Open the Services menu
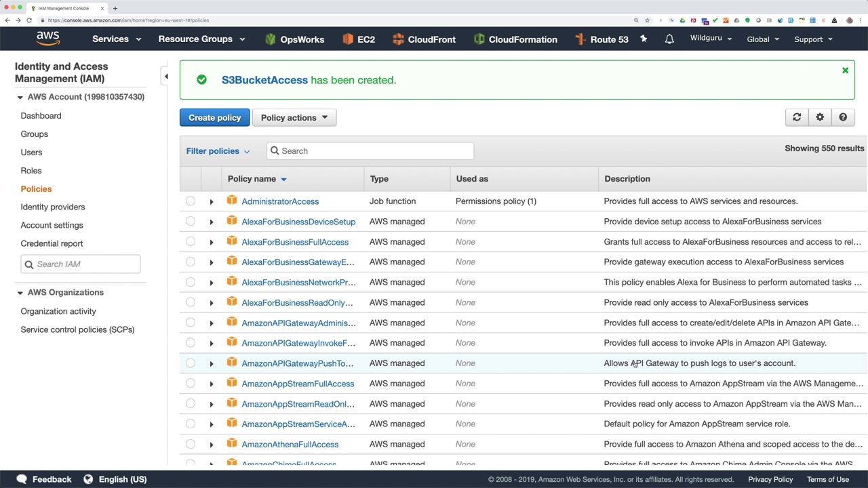Screen dimensions: 868x488 [117, 39]
